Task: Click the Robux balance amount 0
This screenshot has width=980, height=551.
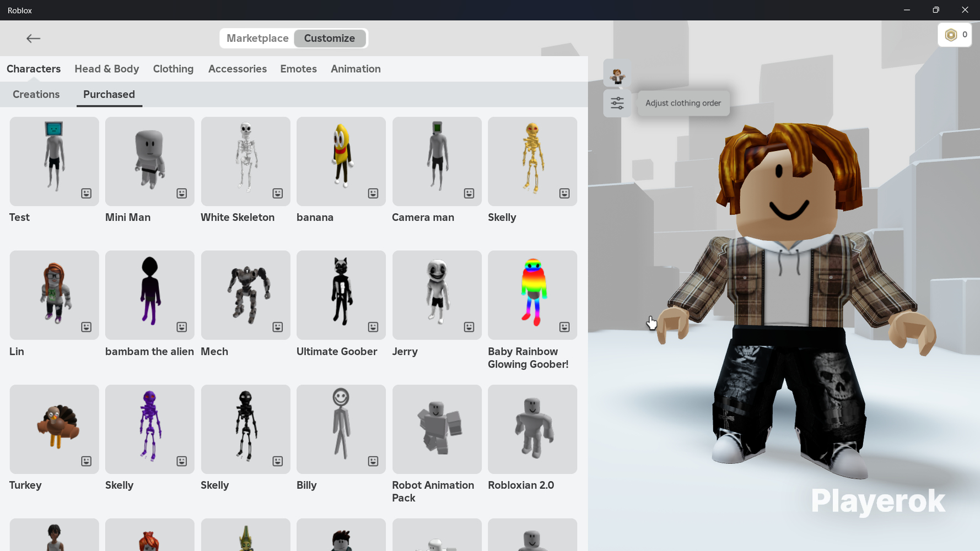Action: (x=965, y=35)
